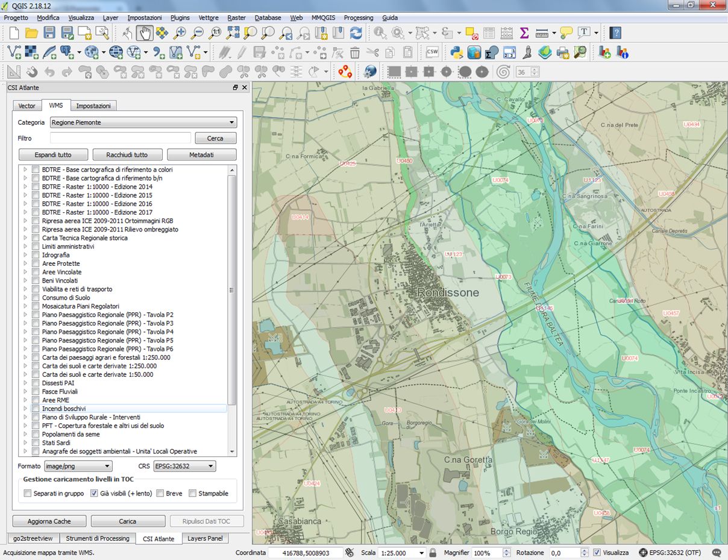Enable the Separati in gruppo option
Image resolution: width=728 pixels, height=560 pixels.
click(x=28, y=493)
